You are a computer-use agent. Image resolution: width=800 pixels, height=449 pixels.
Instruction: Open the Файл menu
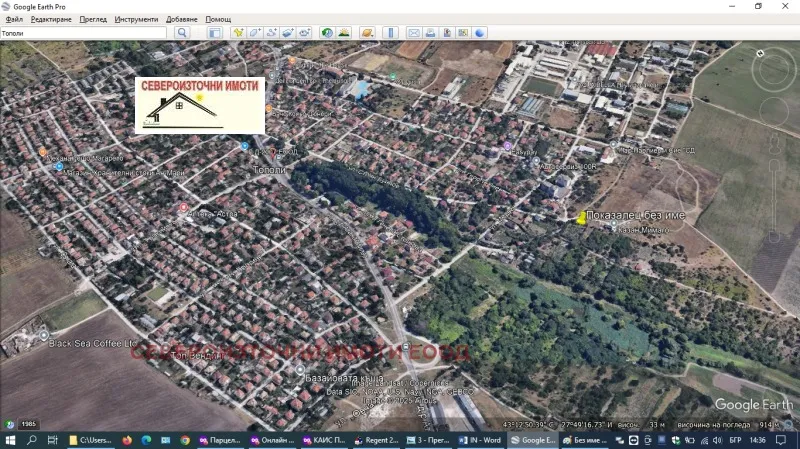(13, 19)
